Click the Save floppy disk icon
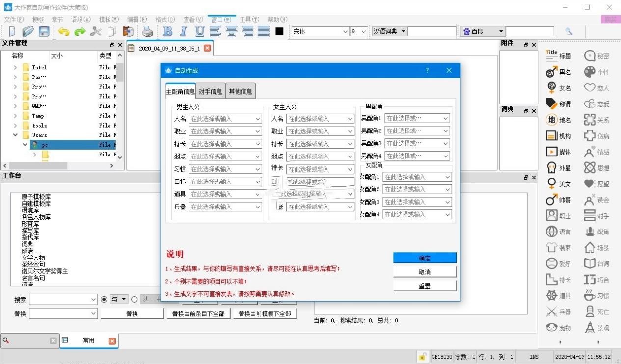Screen dimensions: 621x364 pos(44,31)
